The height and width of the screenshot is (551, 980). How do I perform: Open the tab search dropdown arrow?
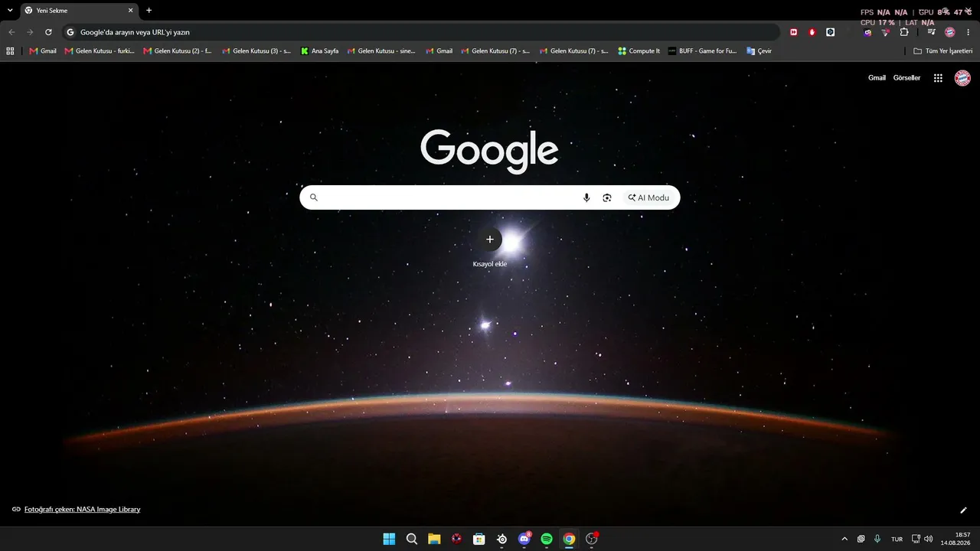click(10, 11)
